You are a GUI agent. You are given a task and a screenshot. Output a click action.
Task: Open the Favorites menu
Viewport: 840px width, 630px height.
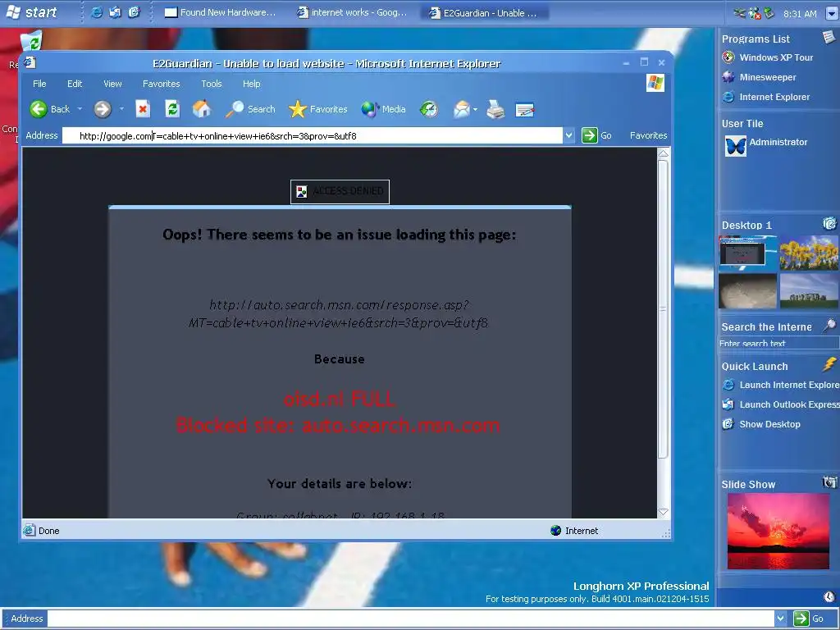click(162, 84)
